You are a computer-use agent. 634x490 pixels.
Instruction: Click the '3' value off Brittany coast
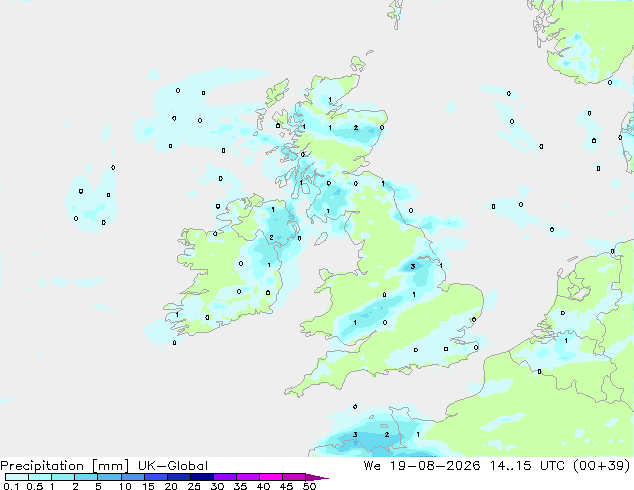355,435
